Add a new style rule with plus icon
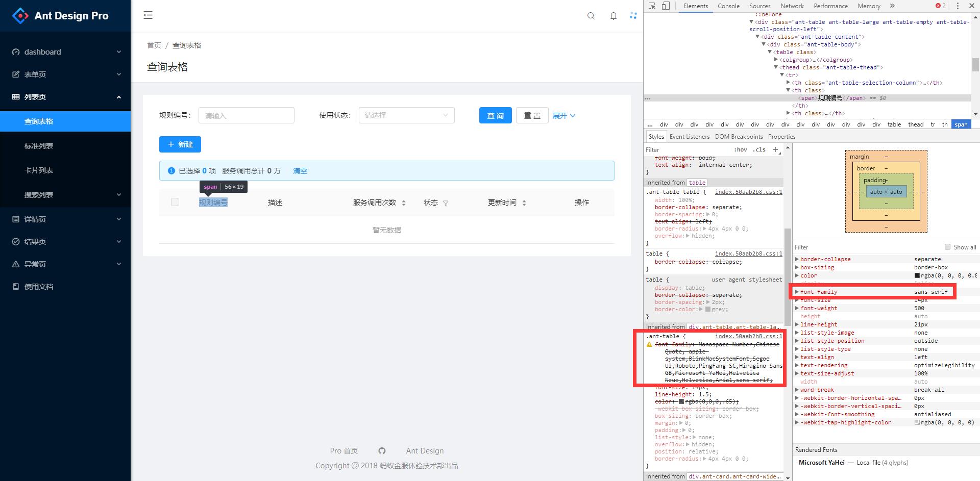Screen dimensions: 980x481 click(x=775, y=149)
